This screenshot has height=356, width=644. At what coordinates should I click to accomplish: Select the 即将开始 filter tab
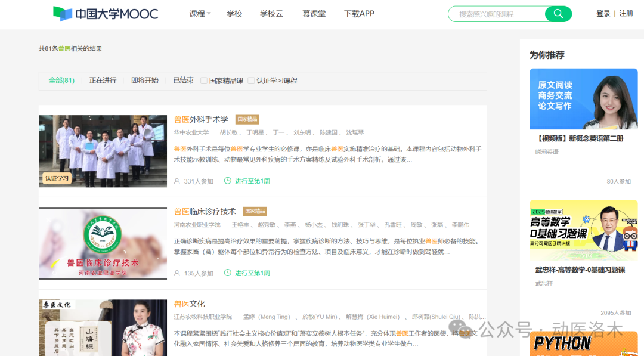click(144, 81)
